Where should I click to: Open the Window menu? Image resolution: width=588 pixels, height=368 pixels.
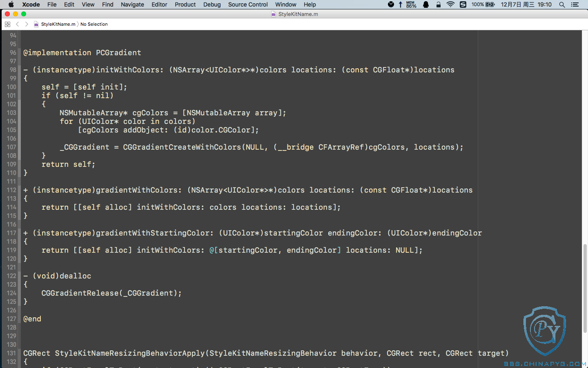tap(286, 4)
